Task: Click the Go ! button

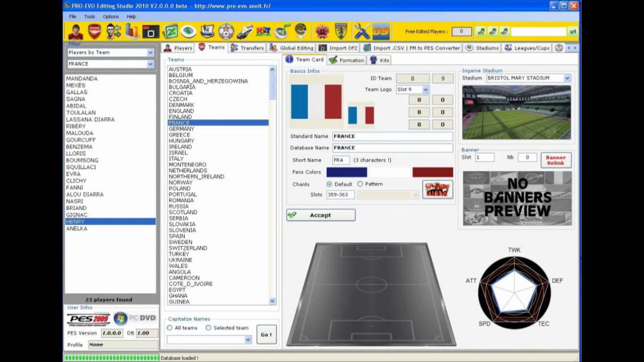Action: coord(266,334)
